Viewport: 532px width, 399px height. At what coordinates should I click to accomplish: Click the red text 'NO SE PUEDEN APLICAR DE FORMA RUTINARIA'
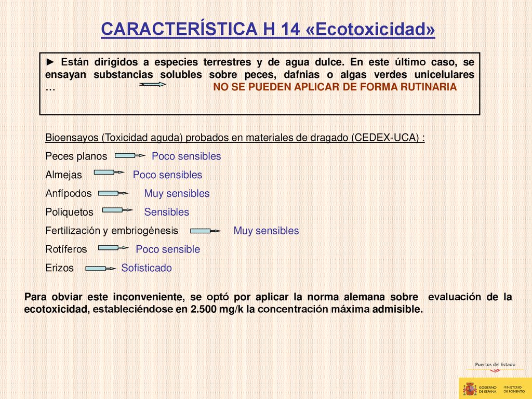pos(335,87)
